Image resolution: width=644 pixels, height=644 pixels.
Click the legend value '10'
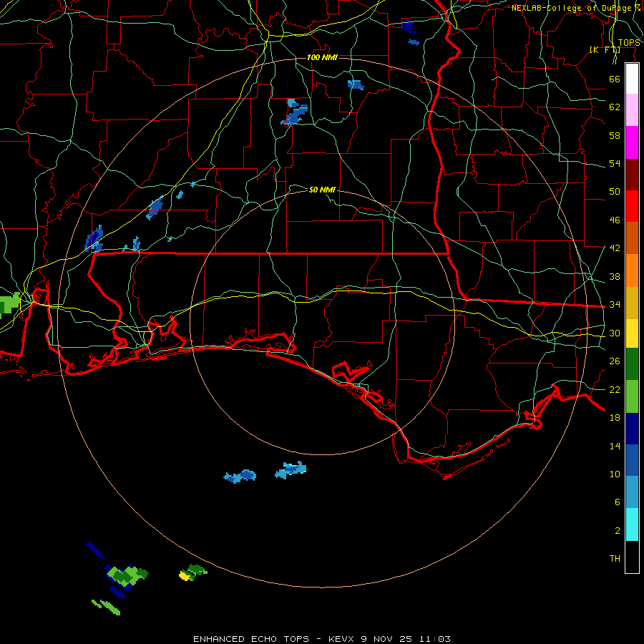pos(615,474)
